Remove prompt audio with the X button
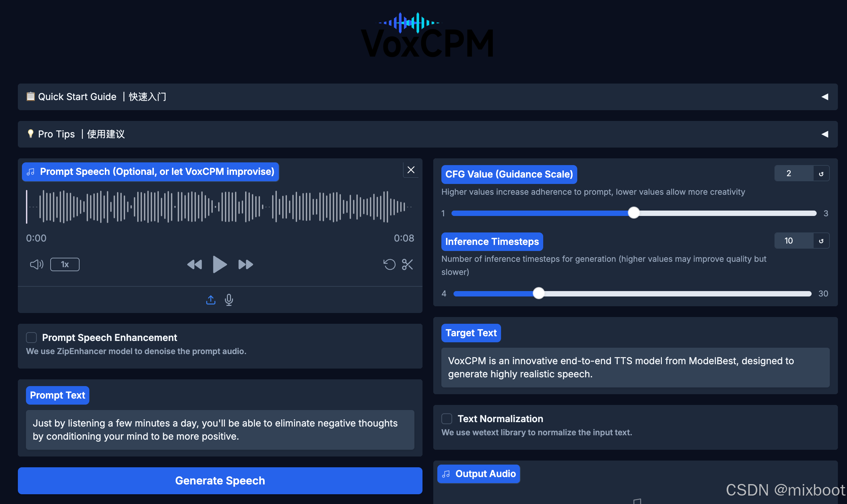The width and height of the screenshot is (847, 504). tap(411, 170)
